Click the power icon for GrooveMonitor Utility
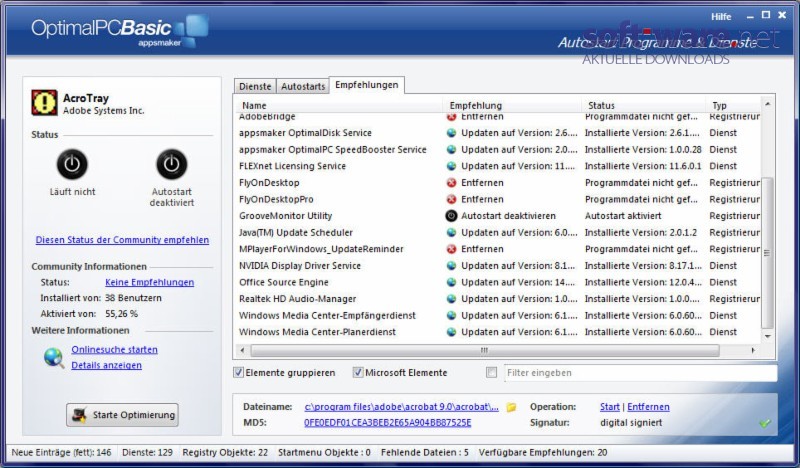The height and width of the screenshot is (468, 800). [x=451, y=216]
